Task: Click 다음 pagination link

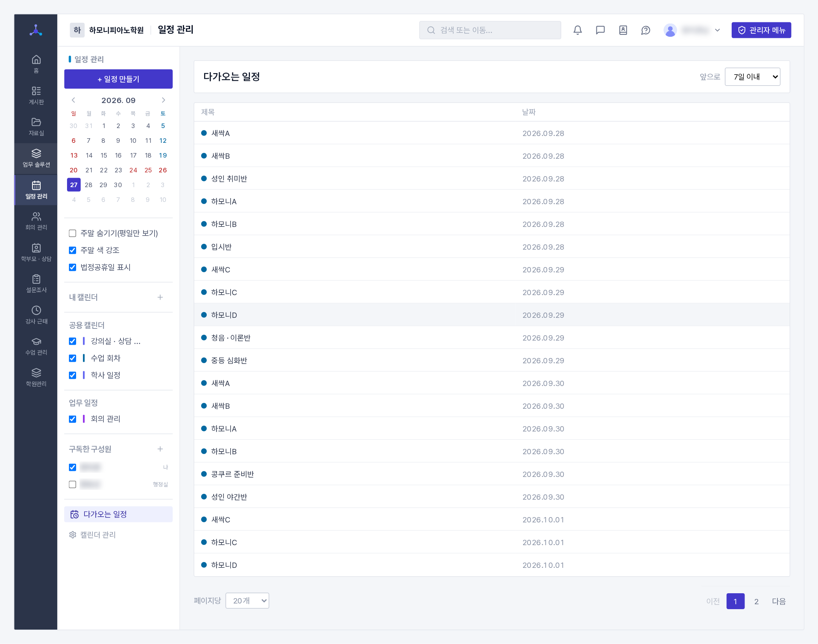Action: tap(779, 602)
